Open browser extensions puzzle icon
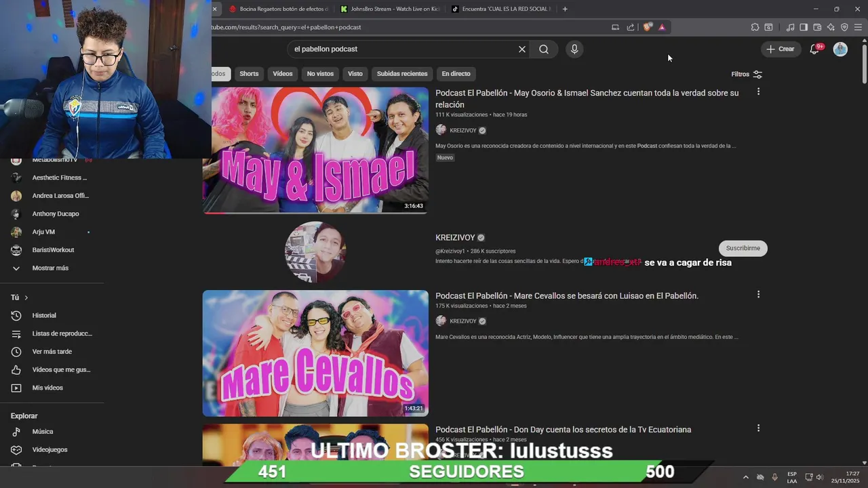The width and height of the screenshot is (868, 488). click(x=755, y=27)
